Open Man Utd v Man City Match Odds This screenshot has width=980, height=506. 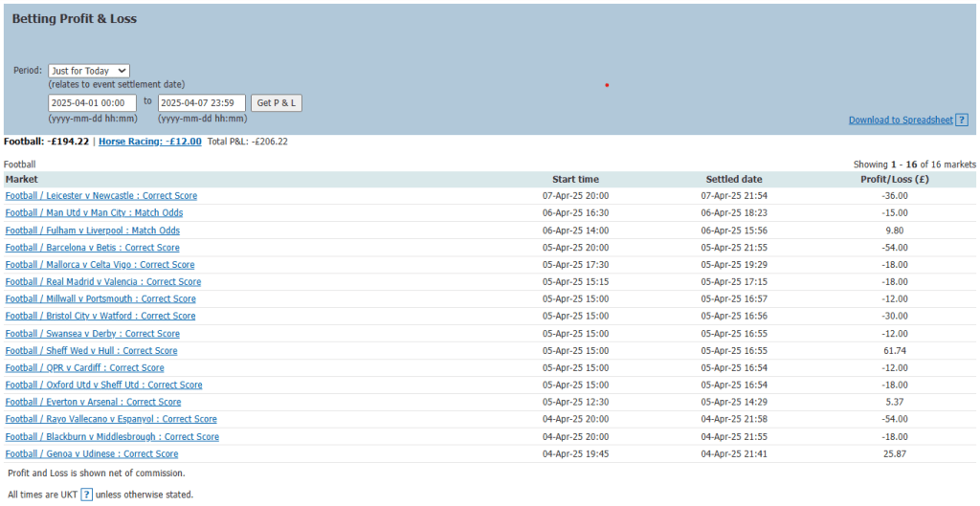pyautogui.click(x=94, y=213)
